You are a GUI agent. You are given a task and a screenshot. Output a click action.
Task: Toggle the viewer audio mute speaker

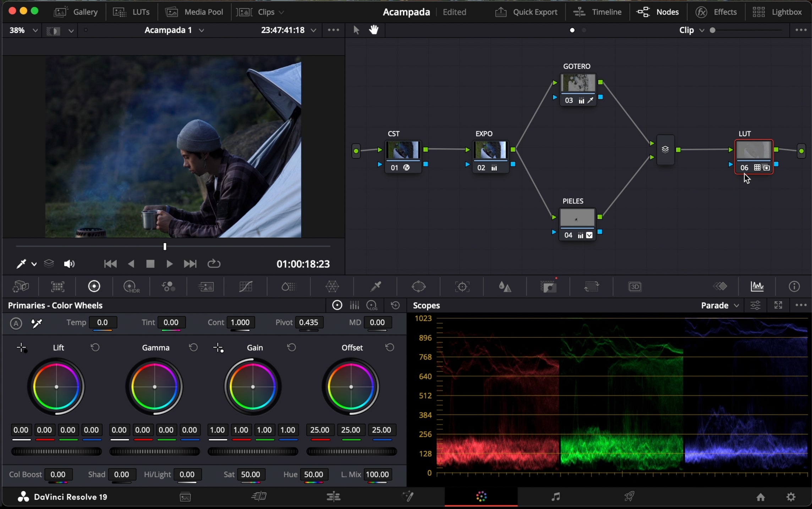[69, 264]
